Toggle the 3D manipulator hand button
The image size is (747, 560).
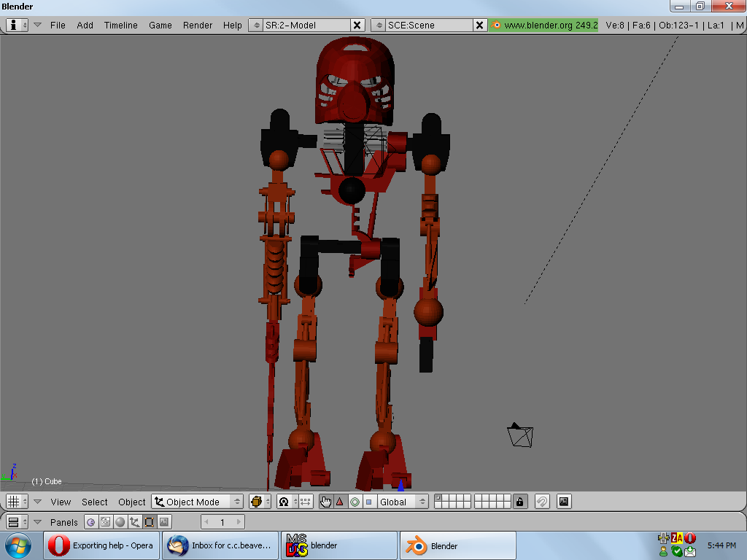[x=325, y=502]
